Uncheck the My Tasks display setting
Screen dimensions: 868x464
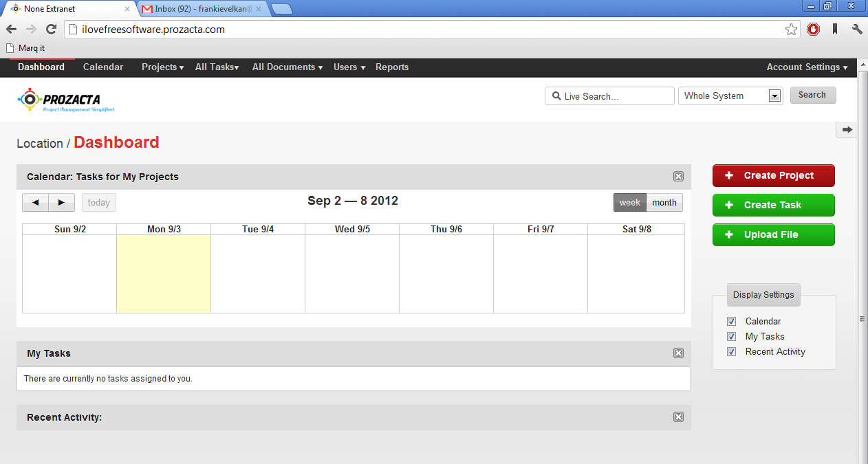[x=731, y=337]
